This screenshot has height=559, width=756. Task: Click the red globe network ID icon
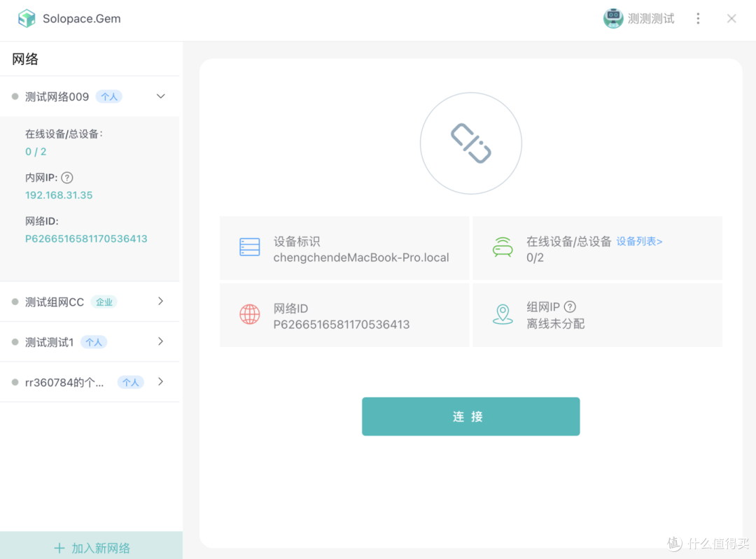[249, 314]
